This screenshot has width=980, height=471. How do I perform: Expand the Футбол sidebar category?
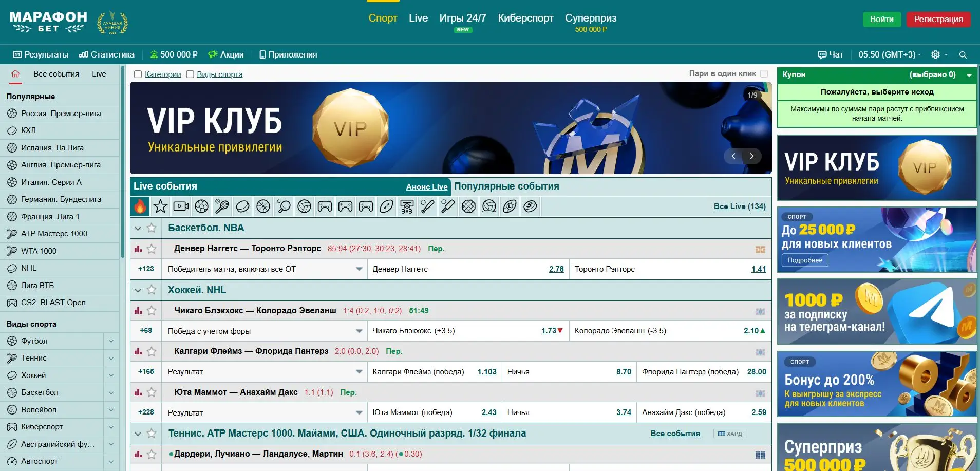click(111, 341)
